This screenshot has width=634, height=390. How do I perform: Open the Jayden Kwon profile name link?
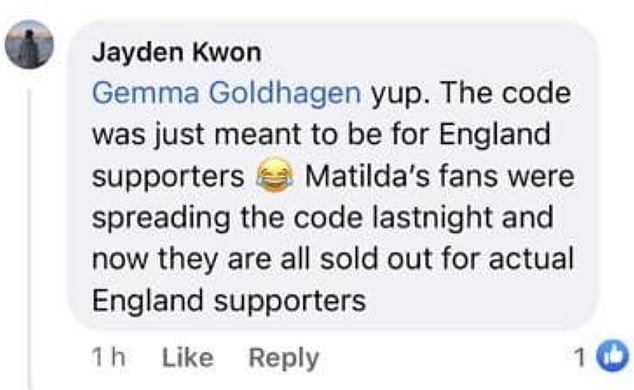[x=177, y=52]
